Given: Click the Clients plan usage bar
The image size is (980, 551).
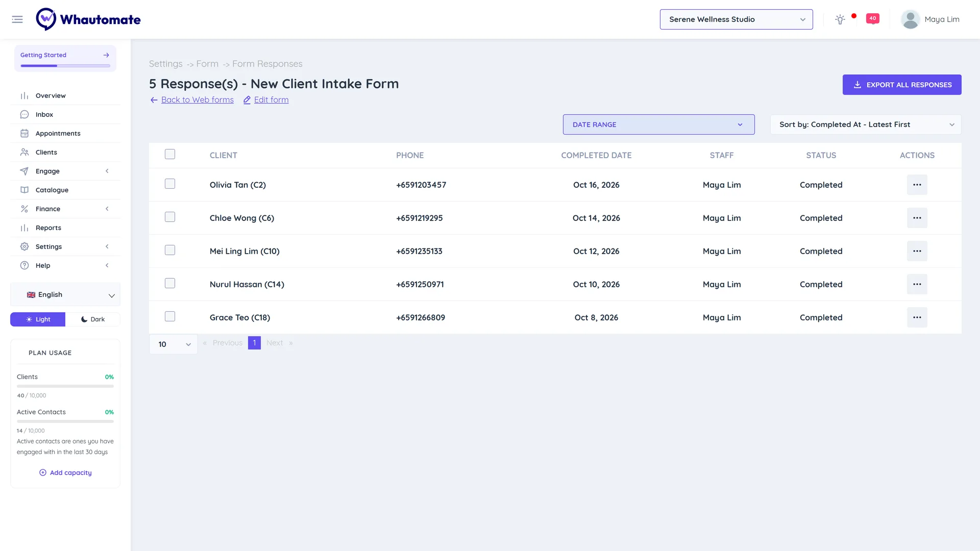Looking at the screenshot, I should tap(65, 386).
